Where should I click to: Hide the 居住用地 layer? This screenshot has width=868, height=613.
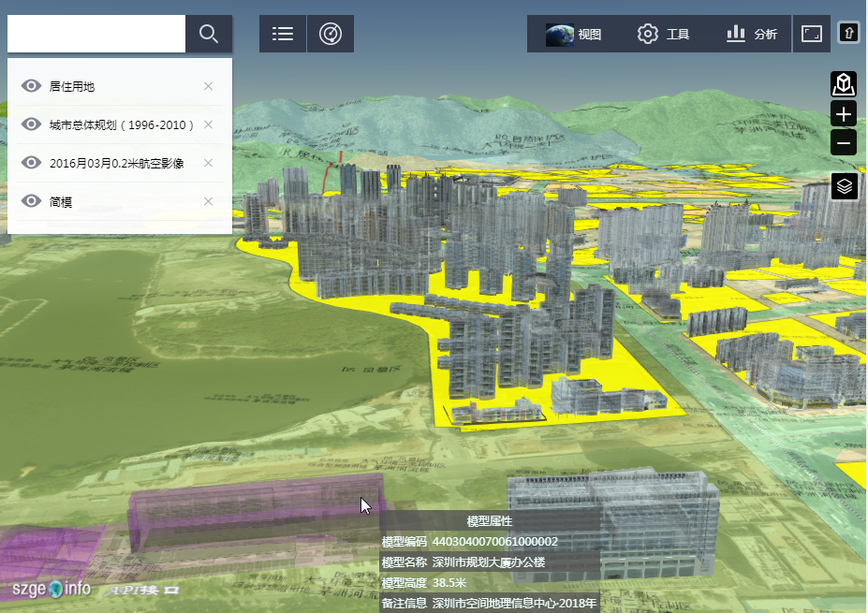(x=32, y=86)
